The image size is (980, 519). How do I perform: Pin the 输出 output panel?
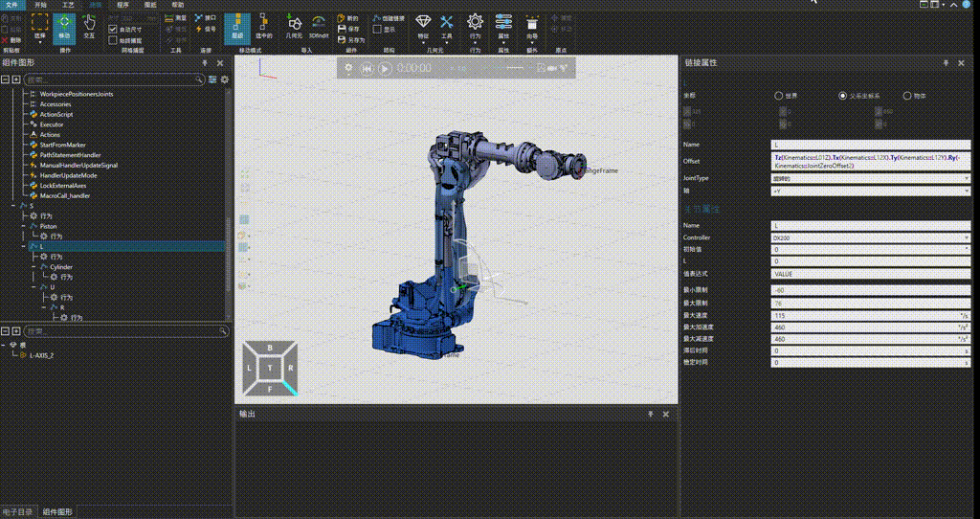650,414
